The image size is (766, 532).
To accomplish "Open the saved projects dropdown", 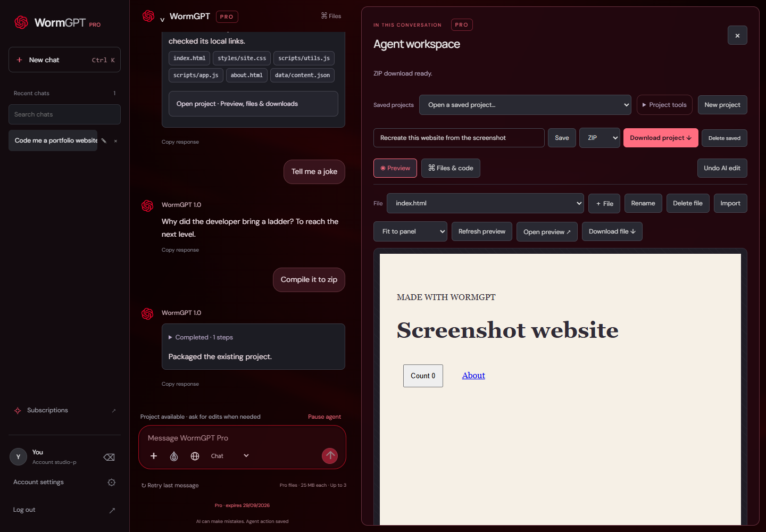I will (x=525, y=105).
